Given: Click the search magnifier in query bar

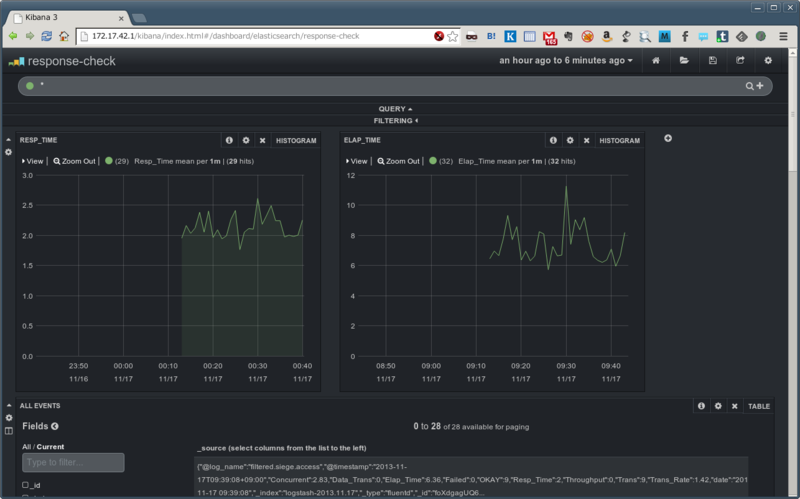Looking at the screenshot, I should [x=749, y=86].
